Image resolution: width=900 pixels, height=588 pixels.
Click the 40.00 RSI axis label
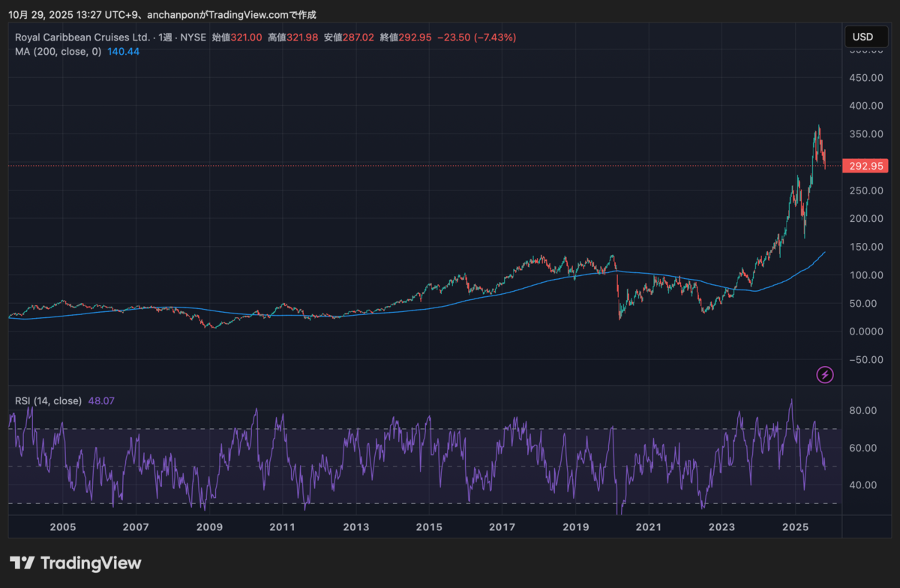[x=862, y=484]
